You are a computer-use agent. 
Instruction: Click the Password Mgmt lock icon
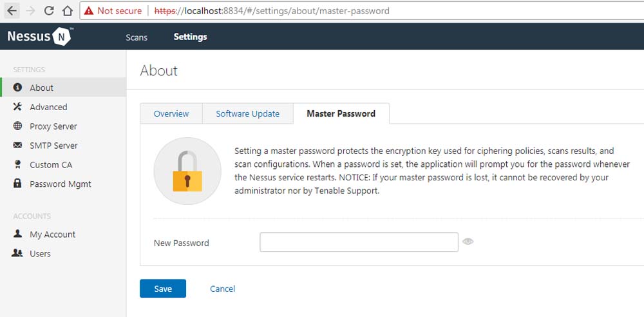tap(17, 184)
